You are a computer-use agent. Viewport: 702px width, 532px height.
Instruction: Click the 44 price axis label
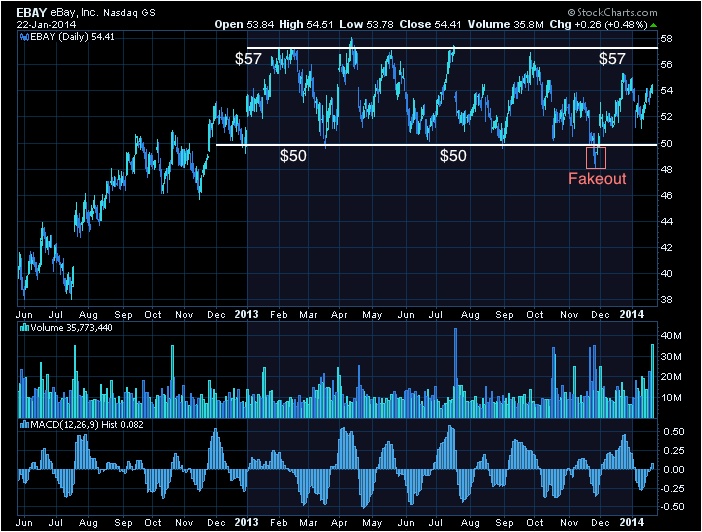point(667,222)
